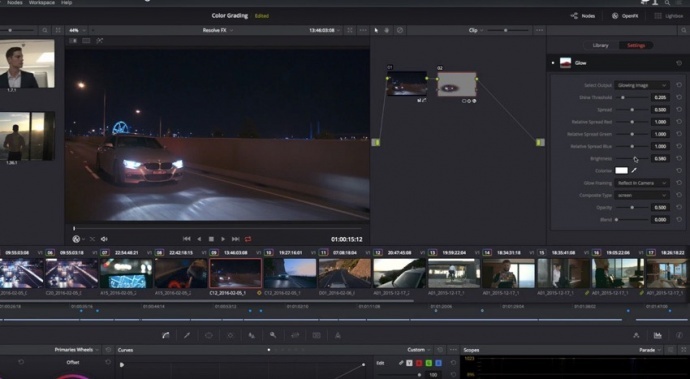Viewport: 690px width, 379px height.
Task: Show the Scopes panel icon
Action: pos(657,335)
